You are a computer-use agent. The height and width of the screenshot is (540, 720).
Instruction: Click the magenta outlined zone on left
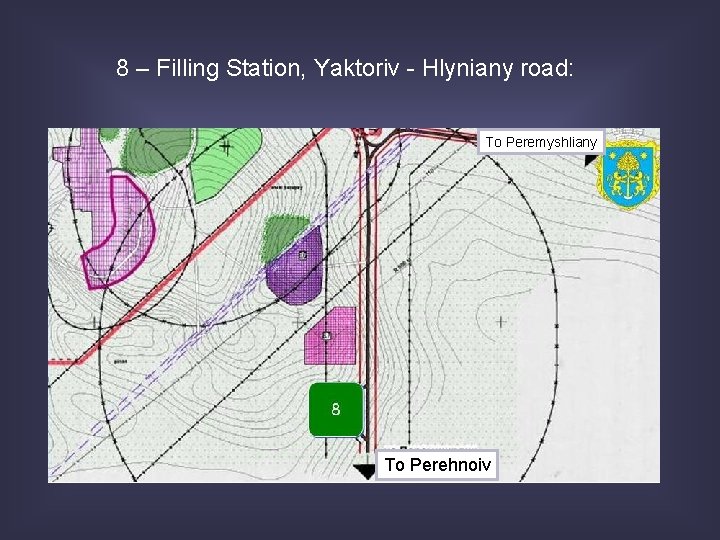point(119,233)
